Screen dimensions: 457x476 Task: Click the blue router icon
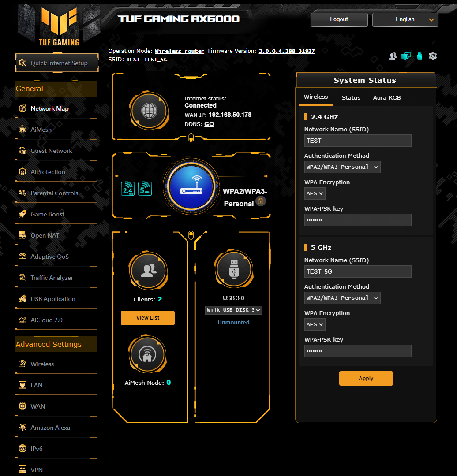point(191,186)
